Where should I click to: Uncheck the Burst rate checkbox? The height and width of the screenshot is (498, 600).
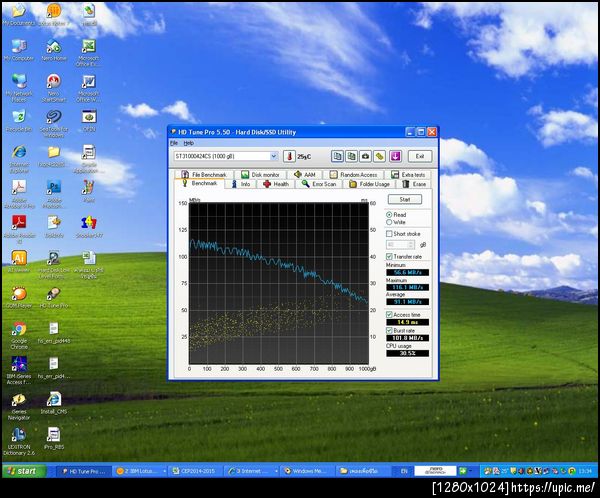tap(389, 330)
